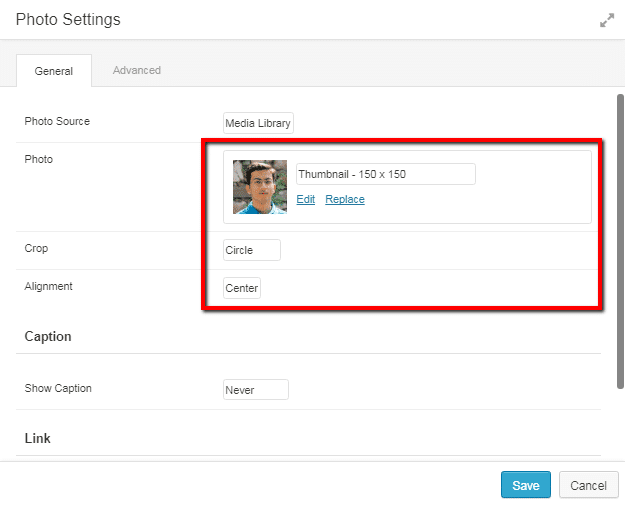This screenshot has height=507, width=625.
Task: Click the Show Caption field label
Action: point(58,388)
